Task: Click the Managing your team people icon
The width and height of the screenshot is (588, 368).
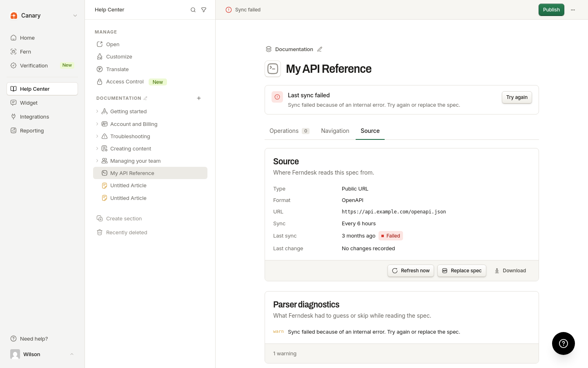Action: pyautogui.click(x=105, y=161)
